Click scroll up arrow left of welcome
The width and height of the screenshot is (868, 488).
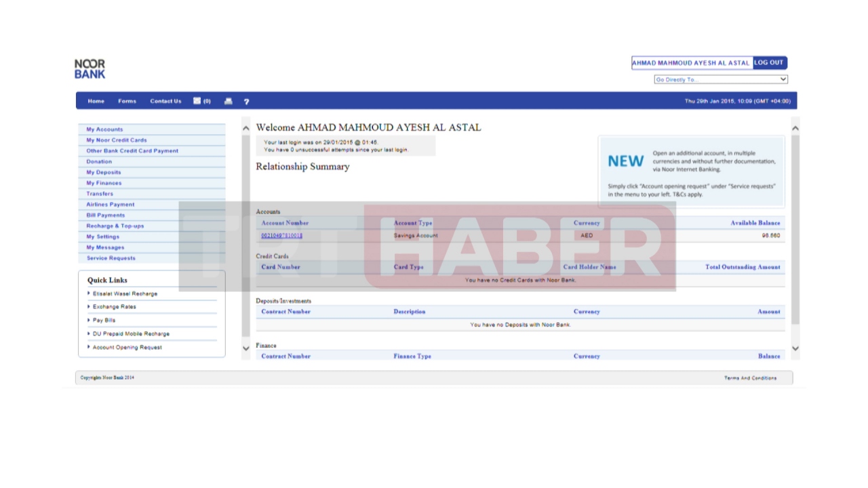coord(245,128)
